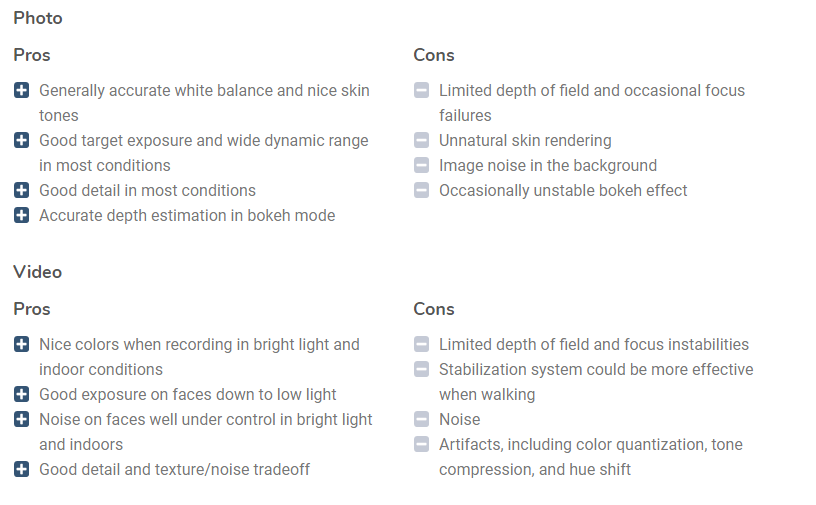Image resolution: width=816 pixels, height=505 pixels.
Task: Click the 'Cons' heading under Photo
Action: 434,55
